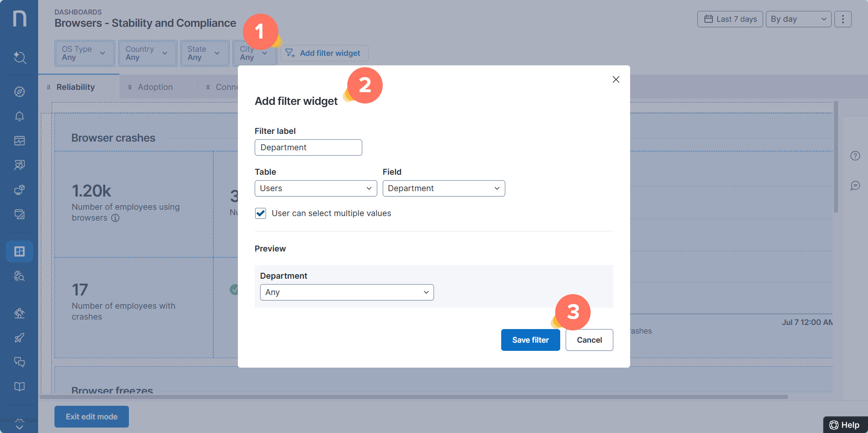Click the bell alerts icon in sidebar
The width and height of the screenshot is (868, 433).
coord(19,117)
